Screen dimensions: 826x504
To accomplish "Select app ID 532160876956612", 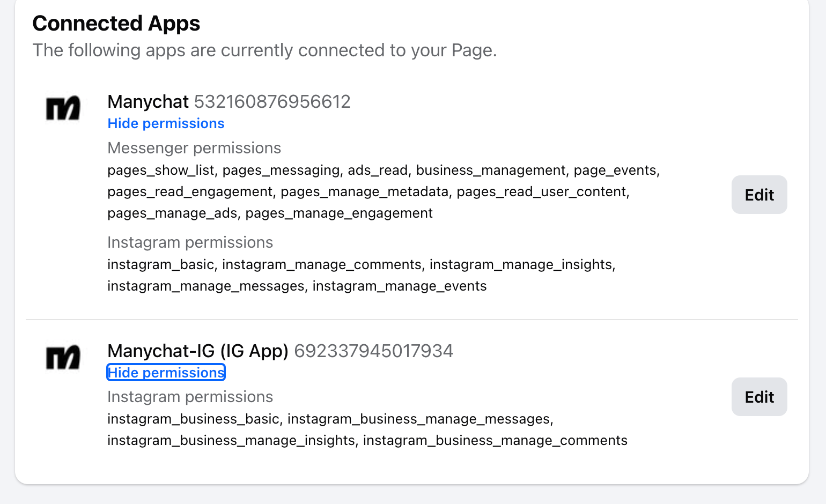I will pyautogui.click(x=272, y=102).
